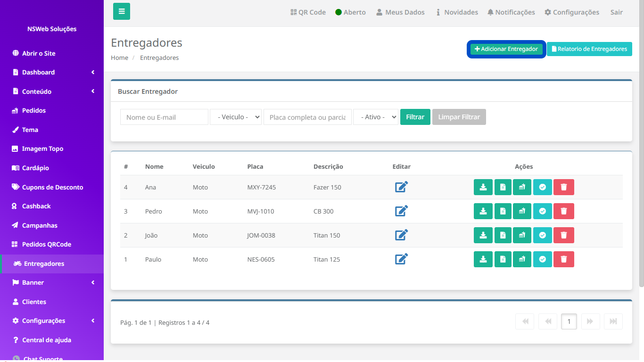Toggle the Aberto store status indicator
Screen dimensions: 644x362
click(x=350, y=12)
